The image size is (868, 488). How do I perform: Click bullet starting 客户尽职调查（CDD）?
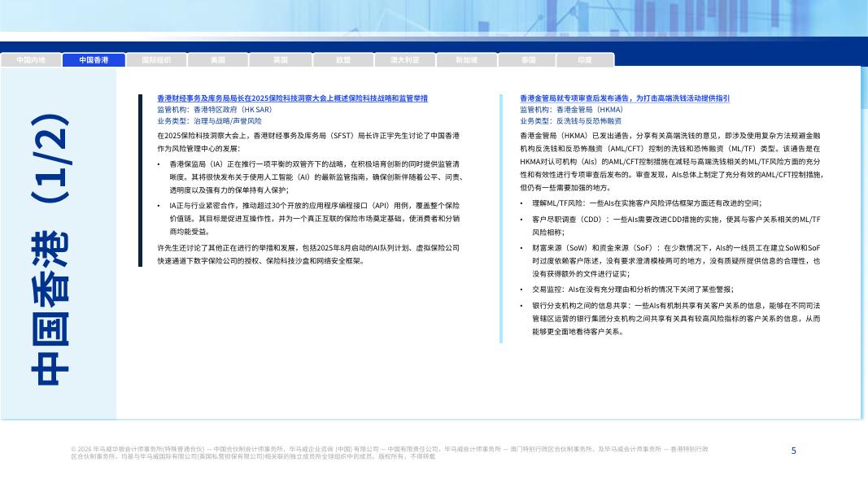coord(671,226)
